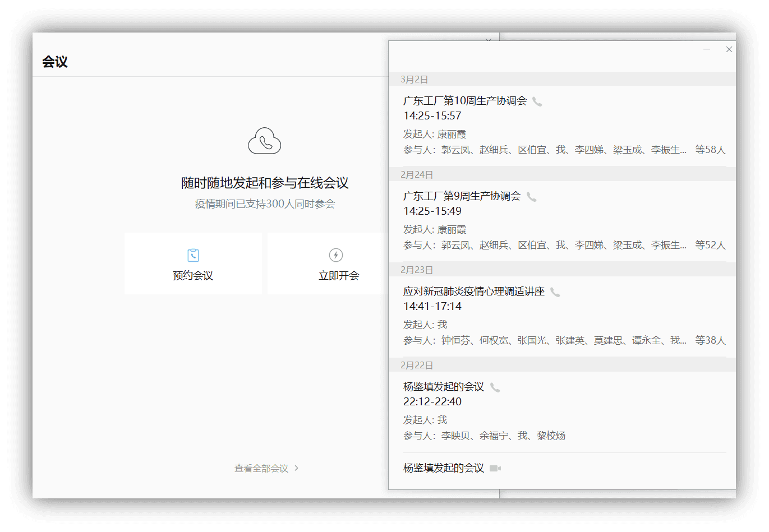The height and width of the screenshot is (532, 769).
Task: Select 应对新冠肺炎疫情心理调适讲座 meeting entry
Action: click(x=473, y=292)
